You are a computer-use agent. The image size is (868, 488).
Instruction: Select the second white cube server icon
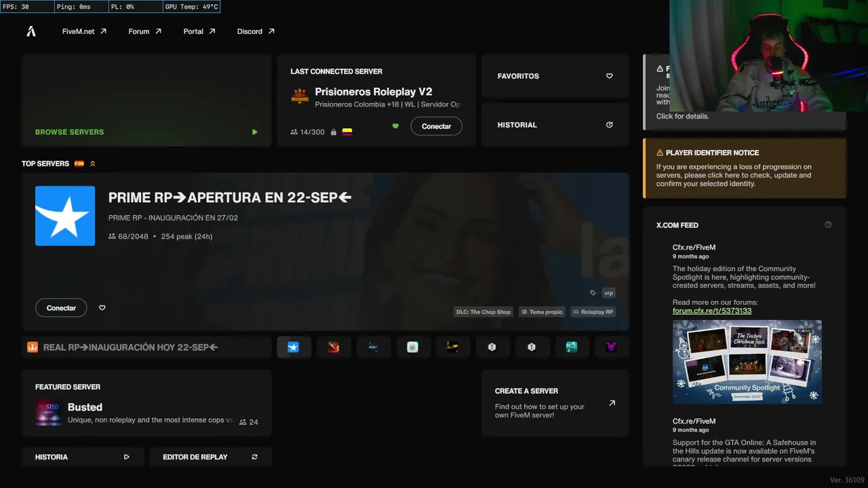[x=532, y=347]
